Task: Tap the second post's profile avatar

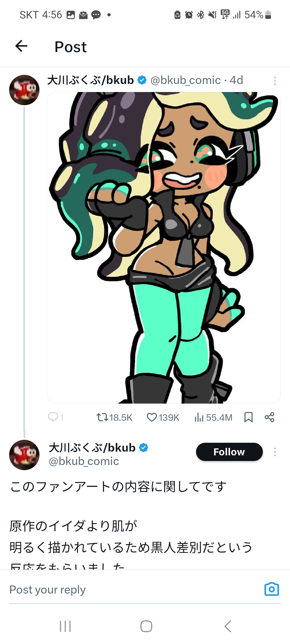Action: (x=24, y=455)
